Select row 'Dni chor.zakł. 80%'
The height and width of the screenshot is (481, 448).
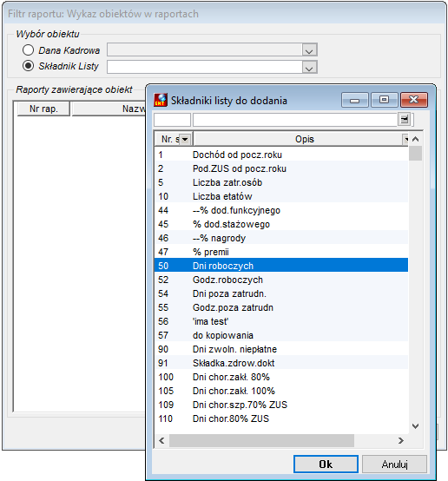pos(281,377)
